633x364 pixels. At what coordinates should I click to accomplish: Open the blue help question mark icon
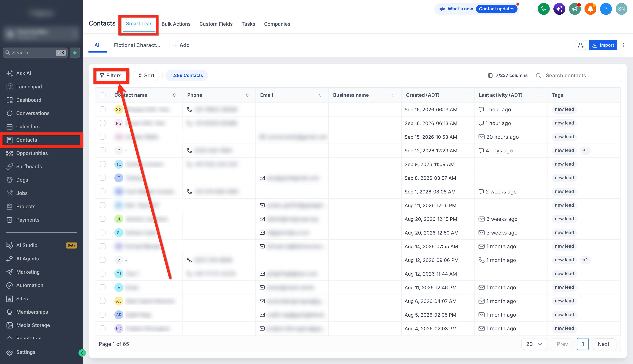(x=606, y=9)
